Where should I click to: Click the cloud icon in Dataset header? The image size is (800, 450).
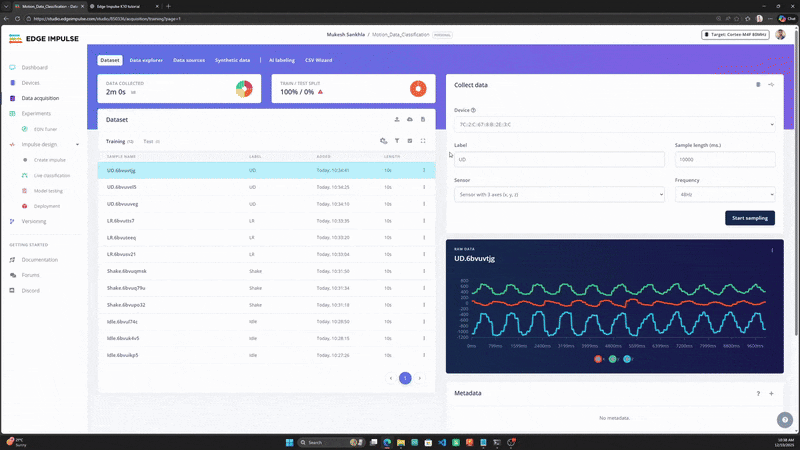point(410,119)
